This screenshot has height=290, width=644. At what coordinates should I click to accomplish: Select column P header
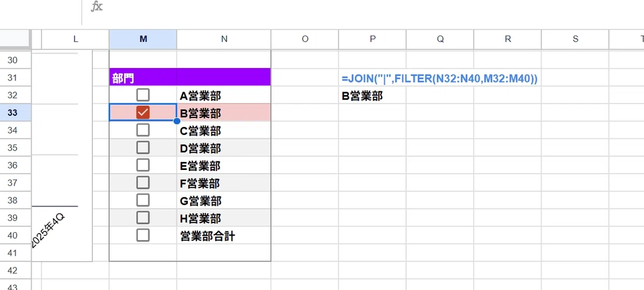(372, 39)
